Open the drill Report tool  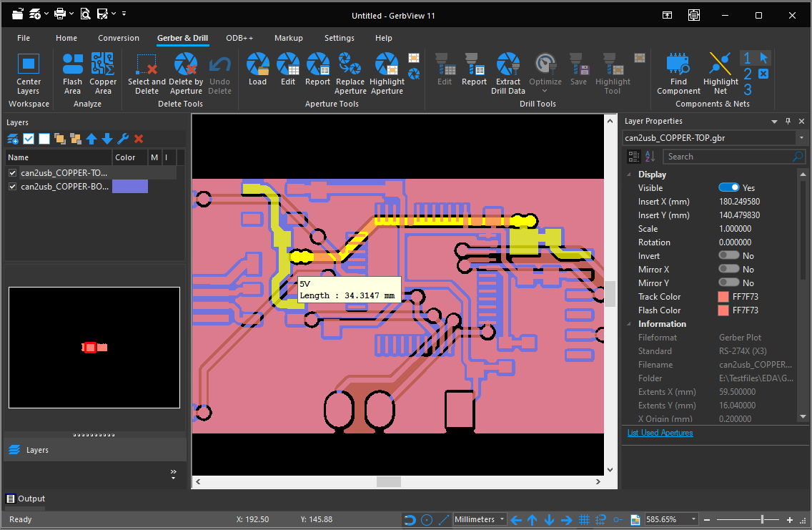474,69
